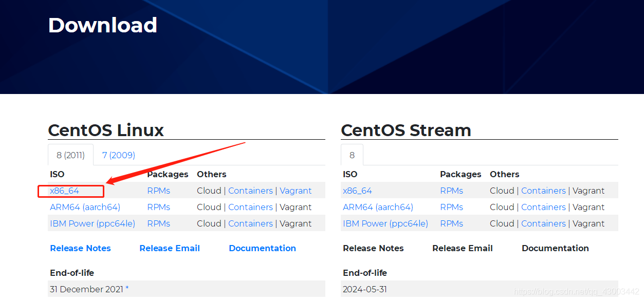This screenshot has width=644, height=301.
Task: Select the 8 (2011) tab under CentOS Linux
Action: point(70,155)
